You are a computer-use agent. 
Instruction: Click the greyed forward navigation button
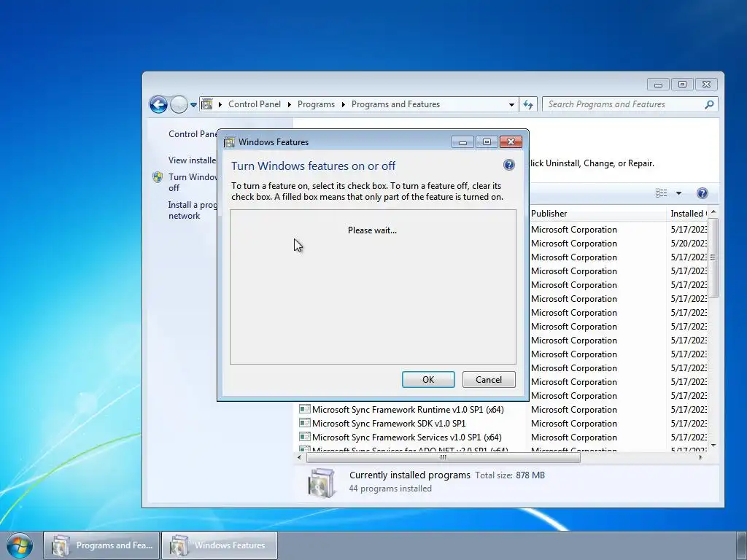pos(179,104)
